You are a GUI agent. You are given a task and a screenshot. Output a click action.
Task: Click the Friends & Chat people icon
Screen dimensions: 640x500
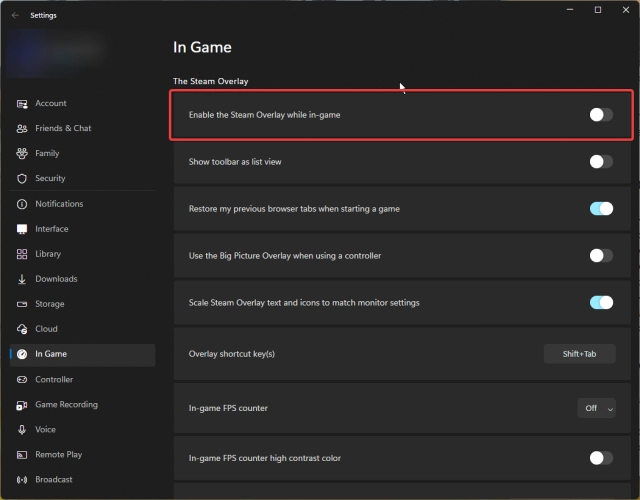[x=22, y=129]
